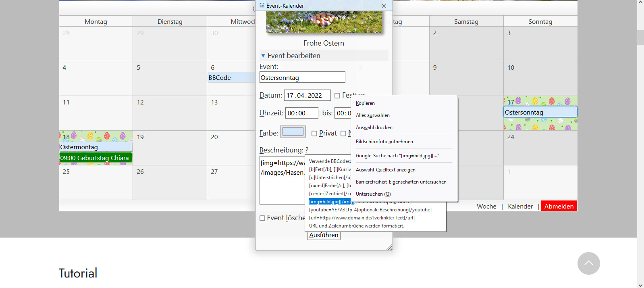Open the Datum date field 17.04.2022

307,96
